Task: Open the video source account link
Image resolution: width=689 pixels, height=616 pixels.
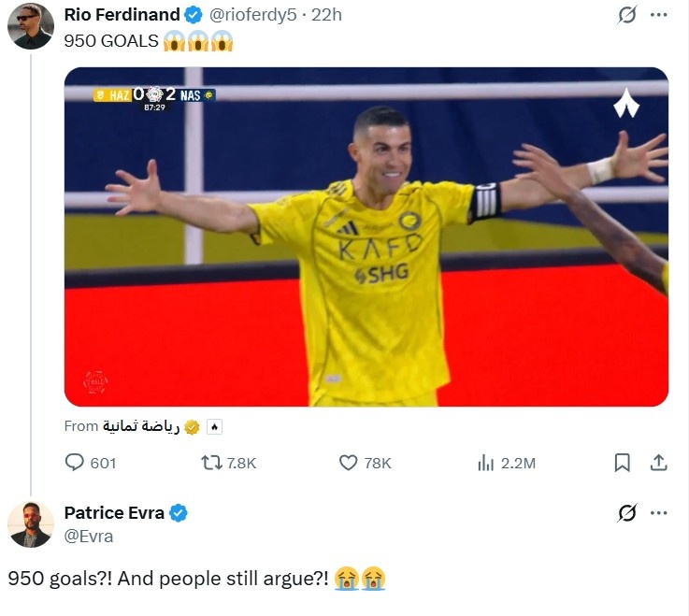Action: point(140,426)
